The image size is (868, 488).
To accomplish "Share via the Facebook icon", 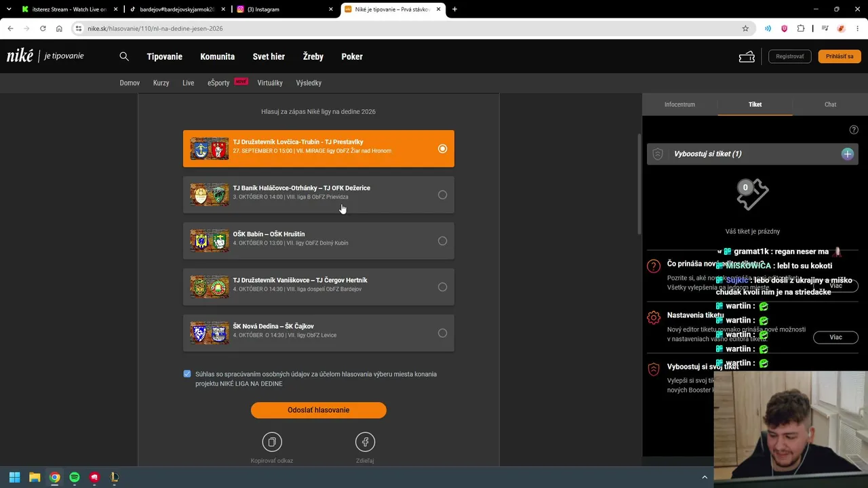I will tap(365, 442).
